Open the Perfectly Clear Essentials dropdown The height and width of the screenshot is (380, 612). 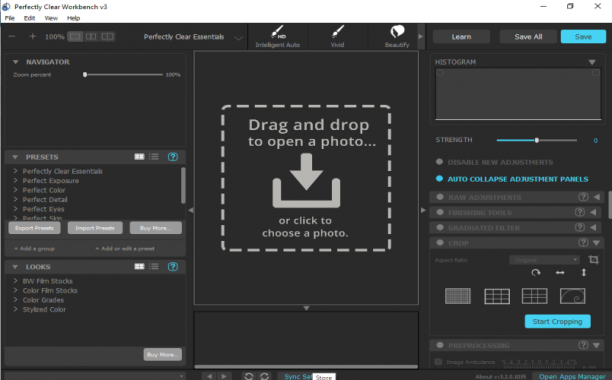tap(238, 37)
